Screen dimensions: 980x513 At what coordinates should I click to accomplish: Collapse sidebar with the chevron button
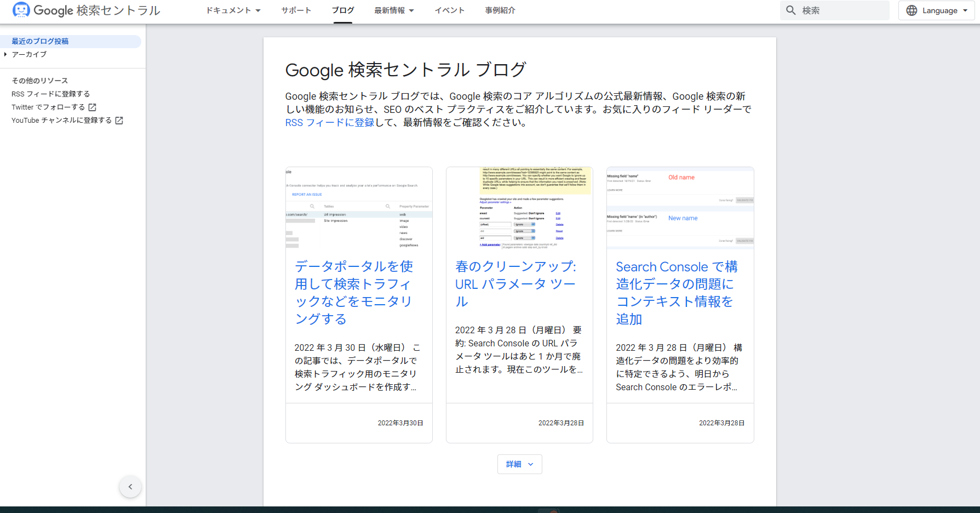click(130, 487)
